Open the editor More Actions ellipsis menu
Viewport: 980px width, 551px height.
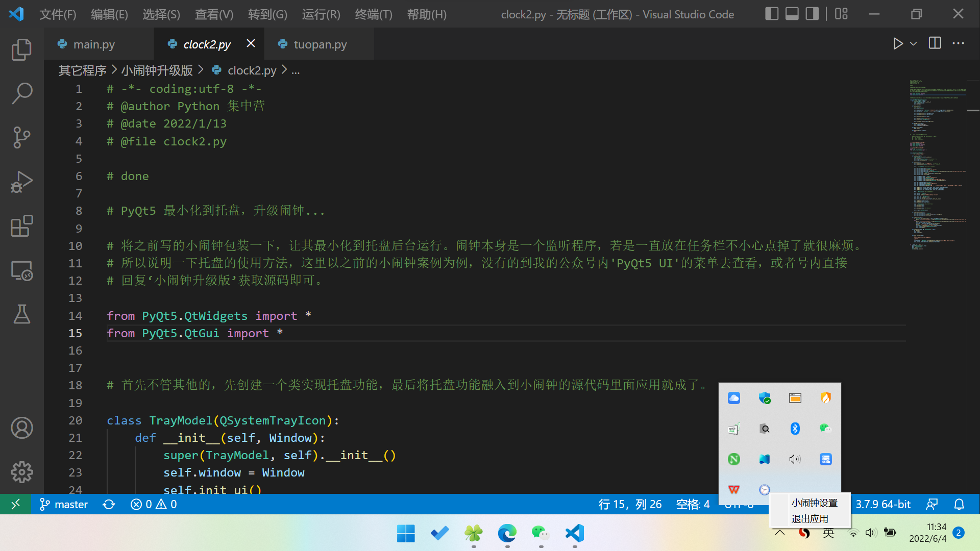[x=958, y=44]
